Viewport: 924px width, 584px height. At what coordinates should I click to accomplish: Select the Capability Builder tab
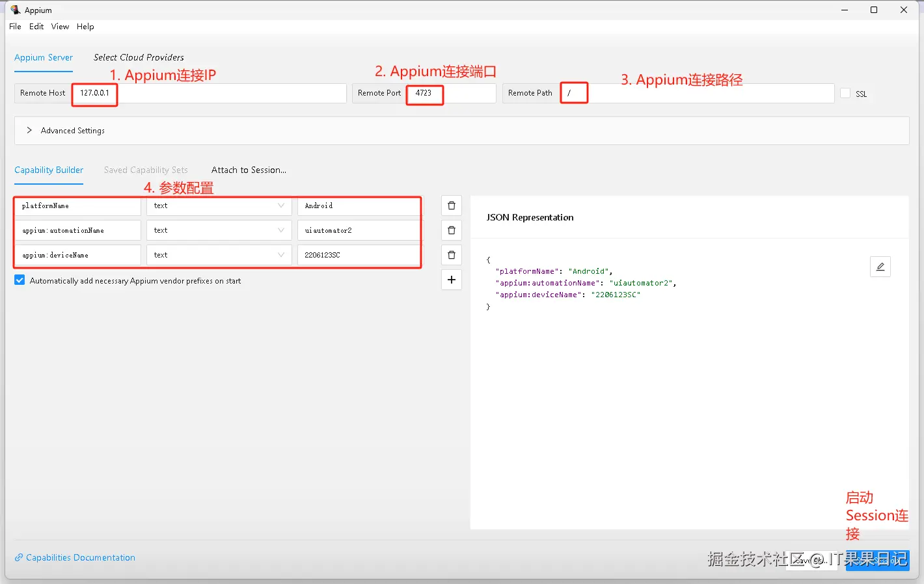tap(49, 170)
